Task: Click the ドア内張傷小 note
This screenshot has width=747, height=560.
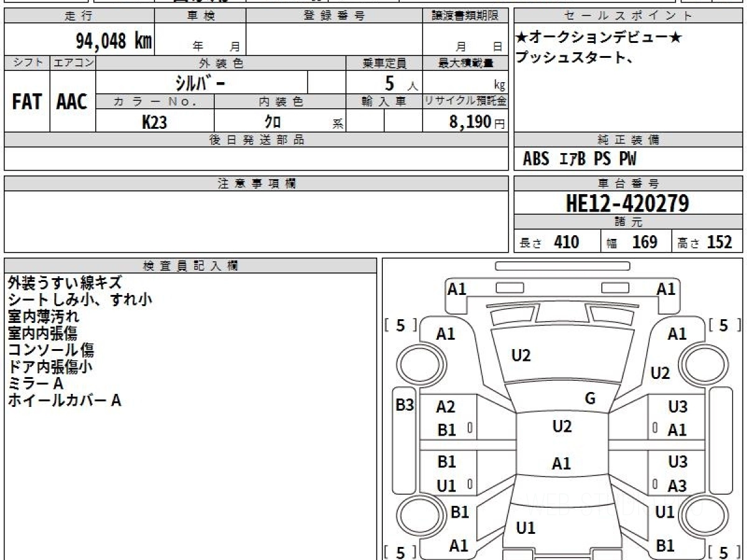Action: (x=50, y=366)
